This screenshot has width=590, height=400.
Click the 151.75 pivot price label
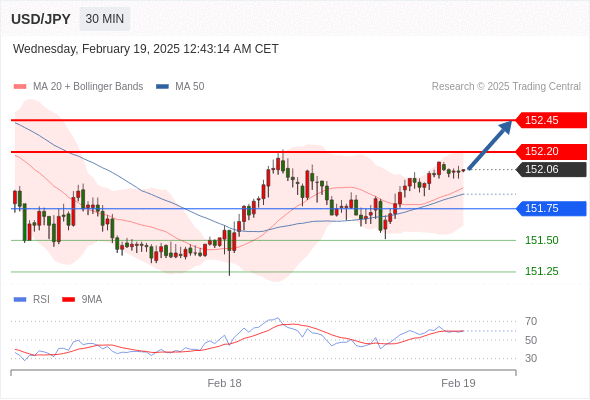point(551,208)
